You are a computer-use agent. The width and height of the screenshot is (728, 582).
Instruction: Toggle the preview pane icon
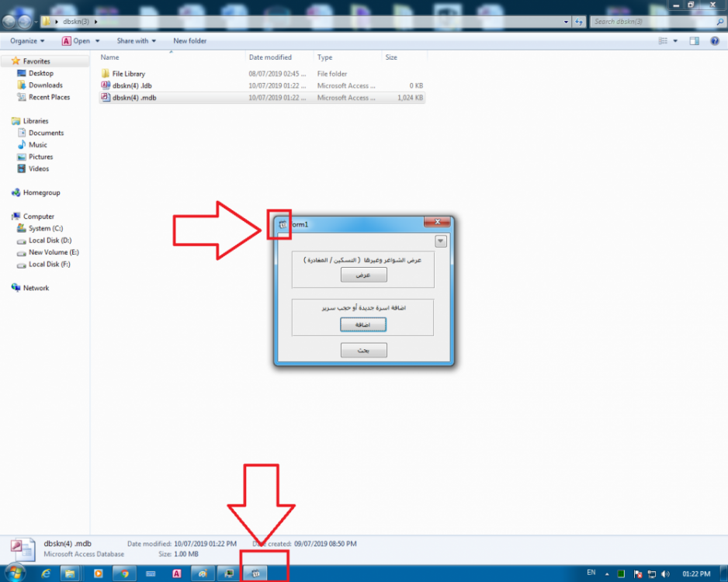pos(694,41)
